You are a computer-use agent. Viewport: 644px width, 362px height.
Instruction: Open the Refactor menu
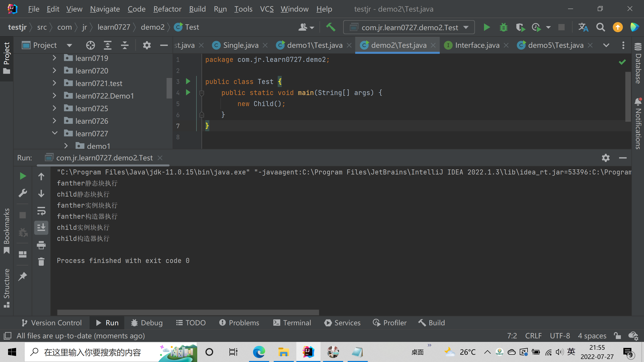(x=167, y=9)
